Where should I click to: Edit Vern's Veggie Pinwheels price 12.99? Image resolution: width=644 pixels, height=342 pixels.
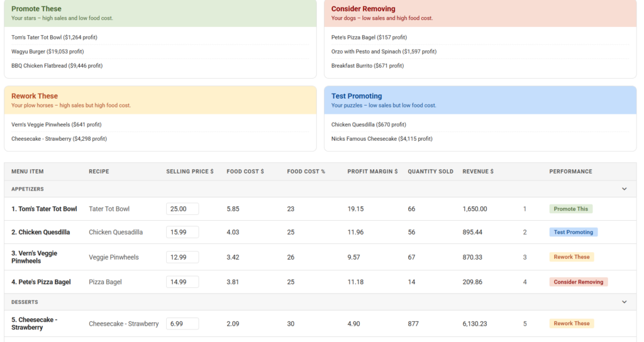(182, 257)
